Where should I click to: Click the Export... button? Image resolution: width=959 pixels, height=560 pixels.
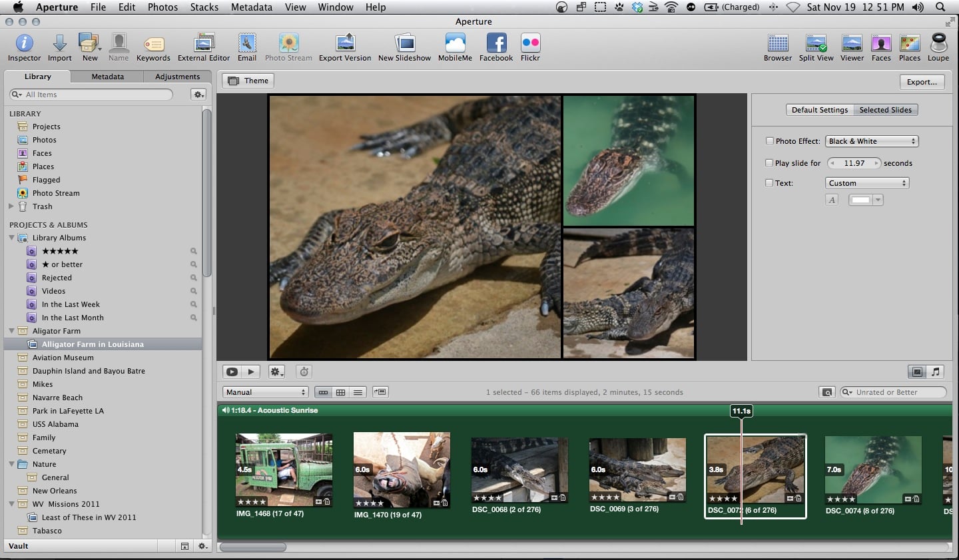[x=922, y=82]
